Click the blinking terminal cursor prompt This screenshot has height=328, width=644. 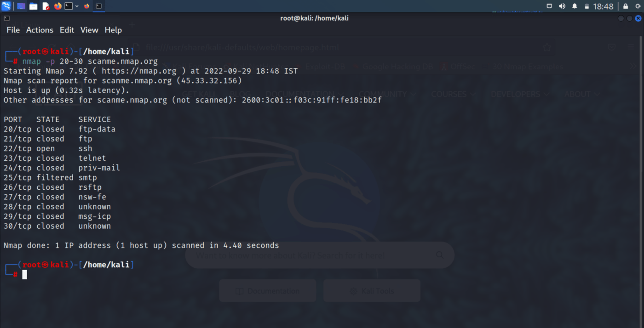24,274
